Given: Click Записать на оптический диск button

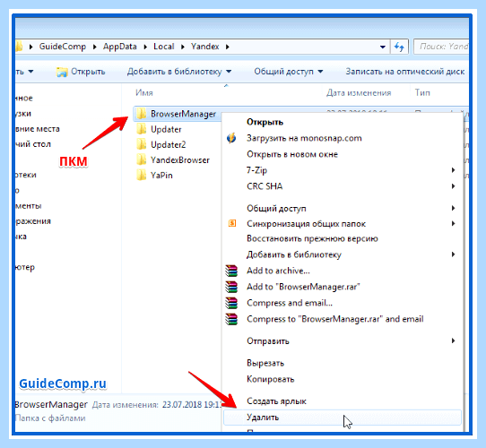Looking at the screenshot, I should point(404,72).
